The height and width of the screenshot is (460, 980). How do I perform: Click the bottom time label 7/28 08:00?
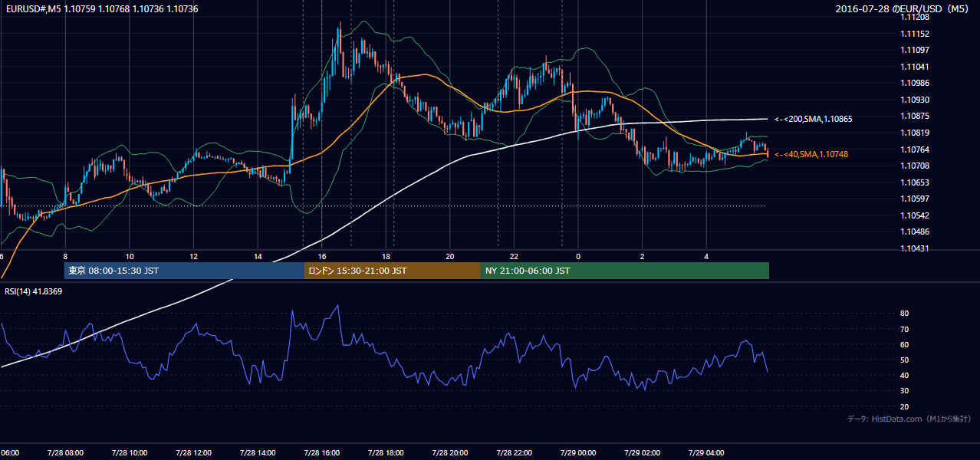point(64,452)
